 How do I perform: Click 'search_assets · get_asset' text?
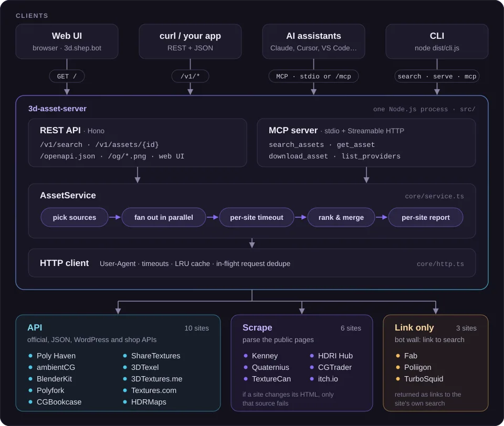[322, 145]
